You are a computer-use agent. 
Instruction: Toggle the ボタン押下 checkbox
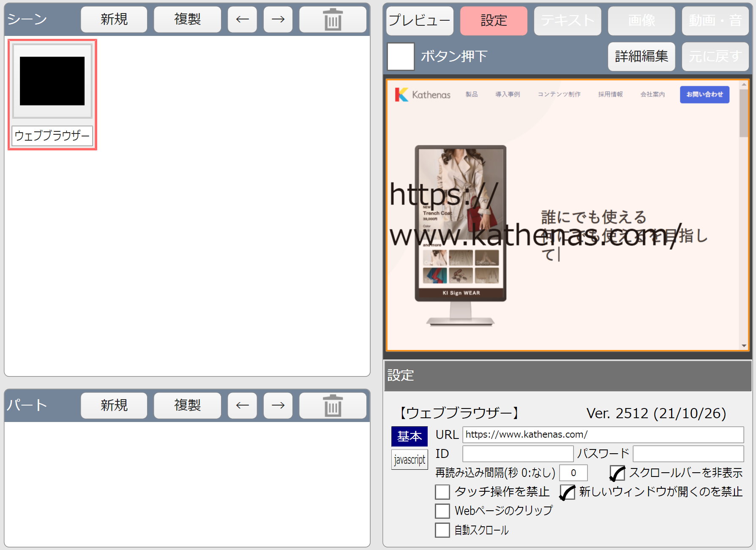(401, 56)
